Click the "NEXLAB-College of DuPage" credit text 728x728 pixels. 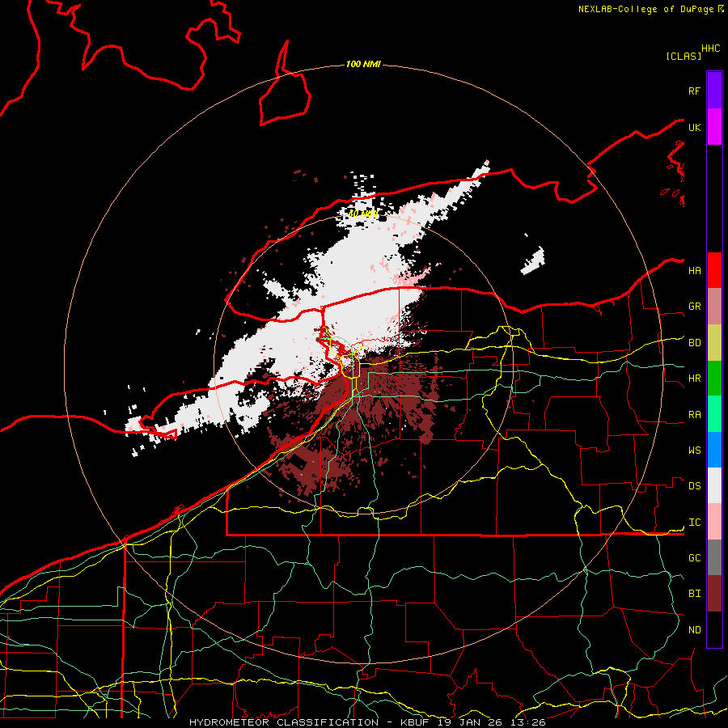point(645,9)
